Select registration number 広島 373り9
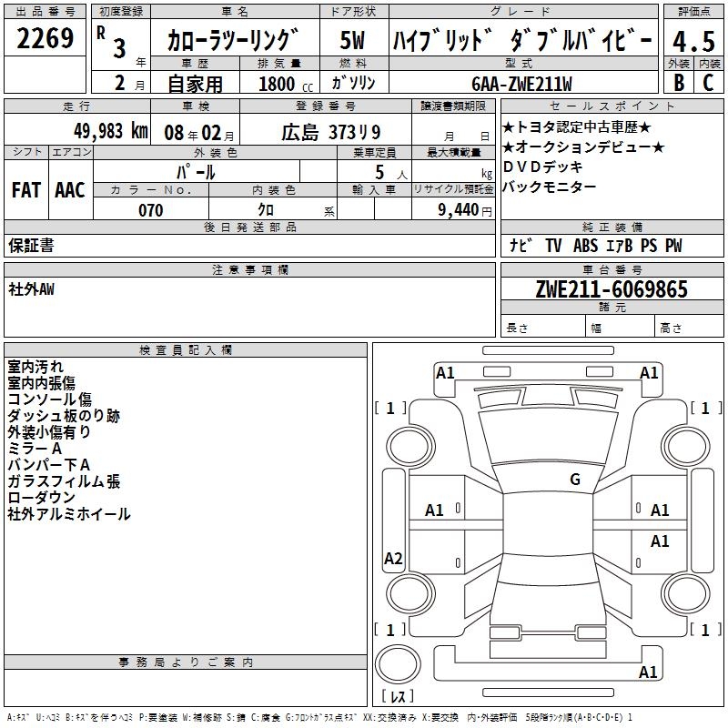This screenshot has height=728, width=728. [331, 133]
